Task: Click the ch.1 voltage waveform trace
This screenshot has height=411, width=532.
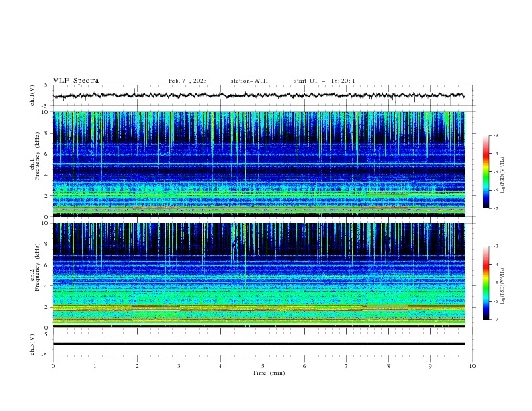Action: (259, 95)
